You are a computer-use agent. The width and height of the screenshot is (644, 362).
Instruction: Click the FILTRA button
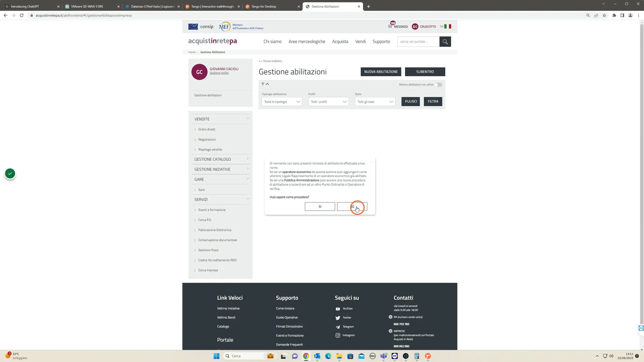click(433, 102)
